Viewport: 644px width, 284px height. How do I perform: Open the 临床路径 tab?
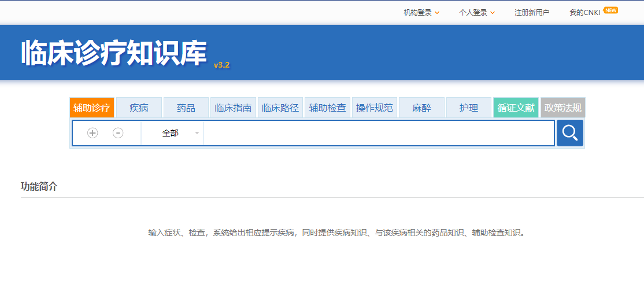[280, 108]
